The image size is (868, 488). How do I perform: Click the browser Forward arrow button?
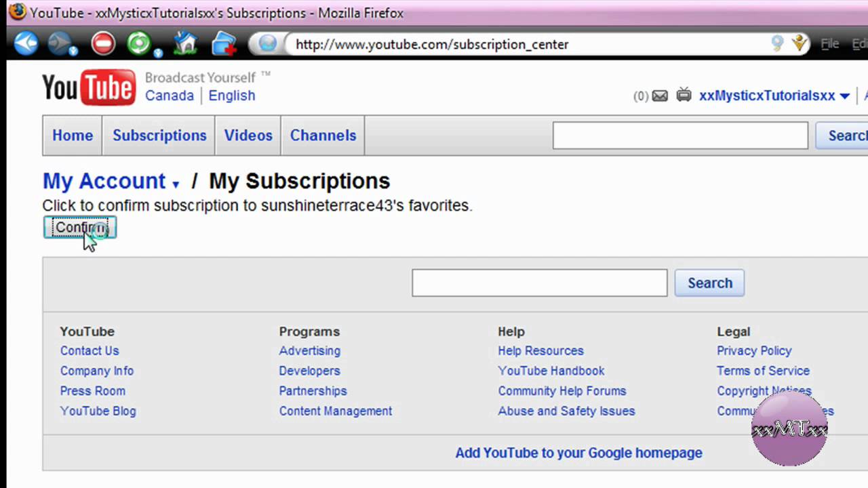tap(62, 44)
